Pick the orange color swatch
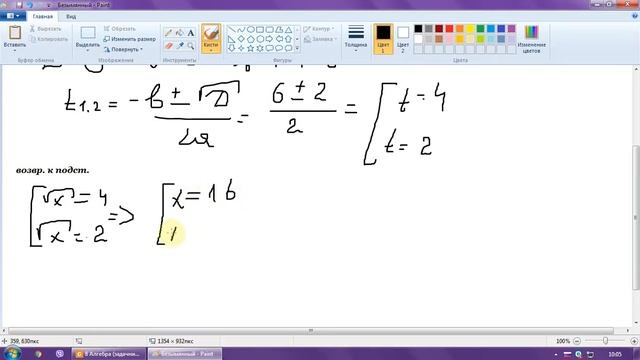This screenshot has width=640, height=360. click(460, 29)
